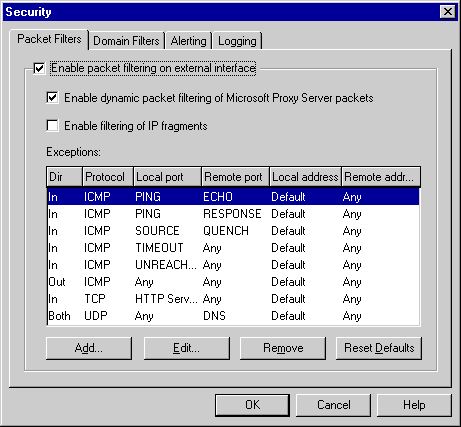Disable packet filtering on external interface
The width and height of the screenshot is (461, 427).
coord(39,68)
